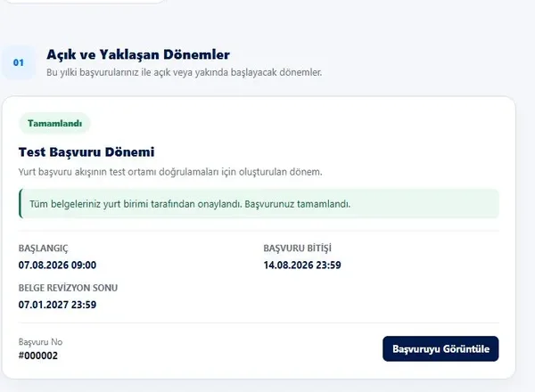
Task: Click the BAŞVURU BİTİŞİ field label
Action: tap(298, 249)
